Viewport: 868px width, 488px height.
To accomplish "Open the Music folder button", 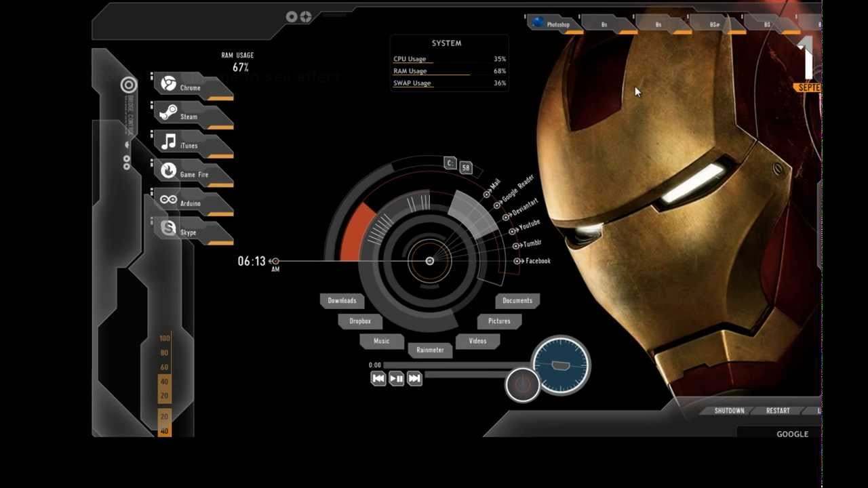I will (382, 341).
